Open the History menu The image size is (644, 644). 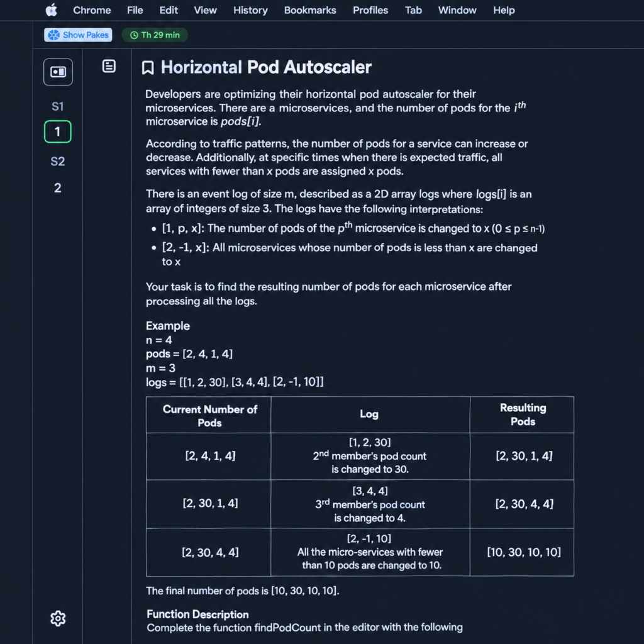[x=250, y=10]
